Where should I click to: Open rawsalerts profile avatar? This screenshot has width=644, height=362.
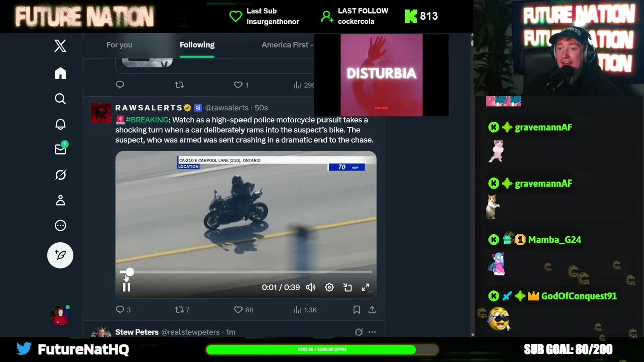pyautogui.click(x=101, y=113)
